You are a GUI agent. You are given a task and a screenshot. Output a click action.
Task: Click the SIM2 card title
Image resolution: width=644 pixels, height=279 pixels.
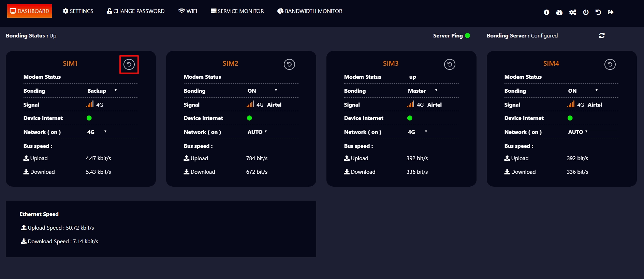[x=231, y=63]
